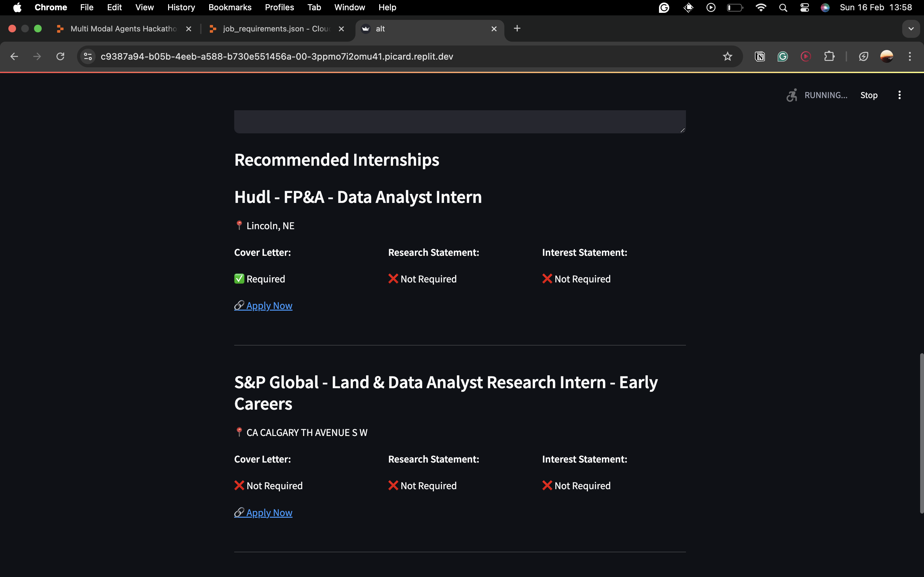Image resolution: width=924 pixels, height=577 pixels.
Task: Open Spotlight search in menu bar
Action: tap(783, 8)
